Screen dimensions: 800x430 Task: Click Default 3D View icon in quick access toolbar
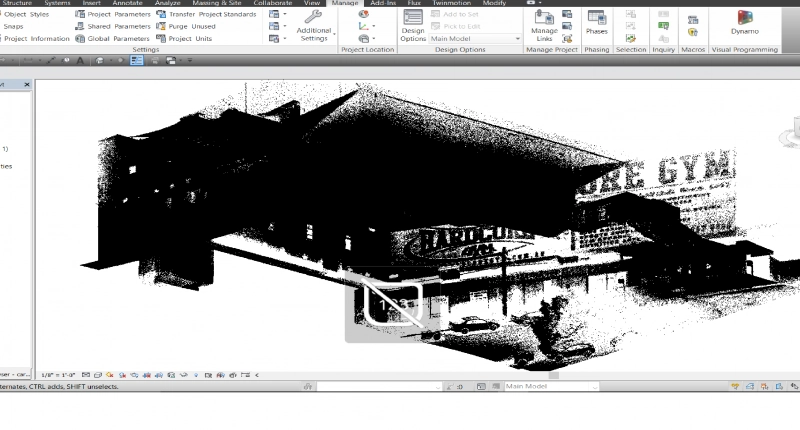click(99, 60)
